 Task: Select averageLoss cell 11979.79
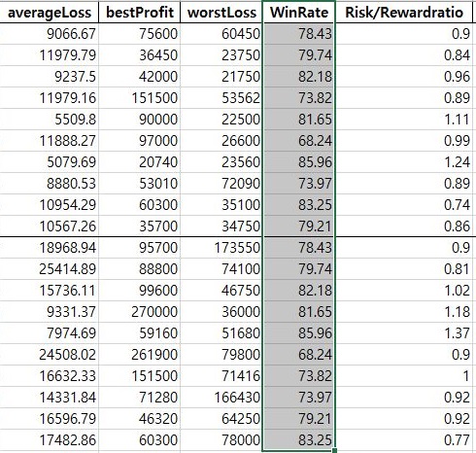pos(50,55)
